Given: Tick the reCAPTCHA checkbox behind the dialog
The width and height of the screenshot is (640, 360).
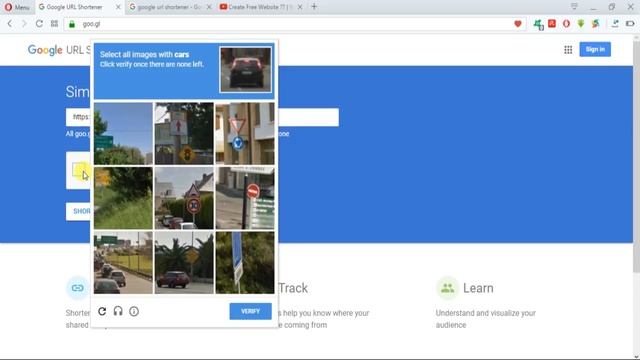Looking at the screenshot, I should [x=80, y=170].
